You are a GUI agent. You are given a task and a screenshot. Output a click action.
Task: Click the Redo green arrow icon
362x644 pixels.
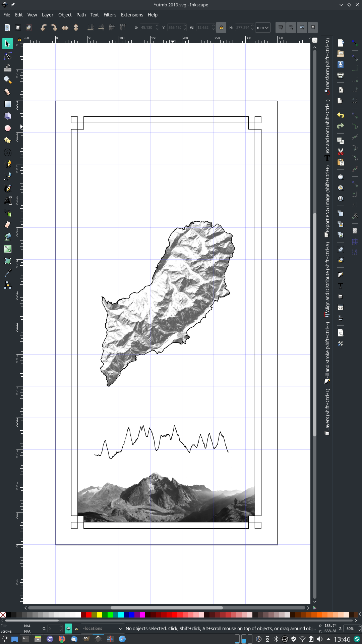point(341,126)
